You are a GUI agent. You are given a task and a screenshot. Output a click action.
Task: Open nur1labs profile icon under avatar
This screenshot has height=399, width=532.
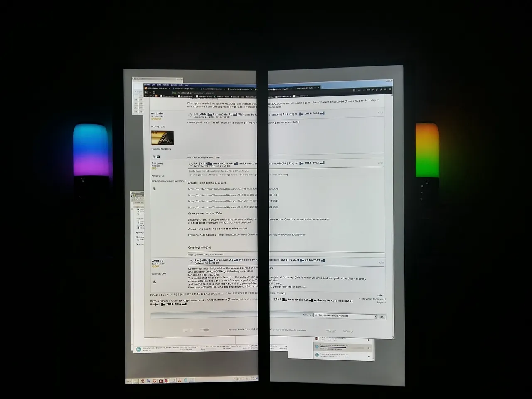154,157
